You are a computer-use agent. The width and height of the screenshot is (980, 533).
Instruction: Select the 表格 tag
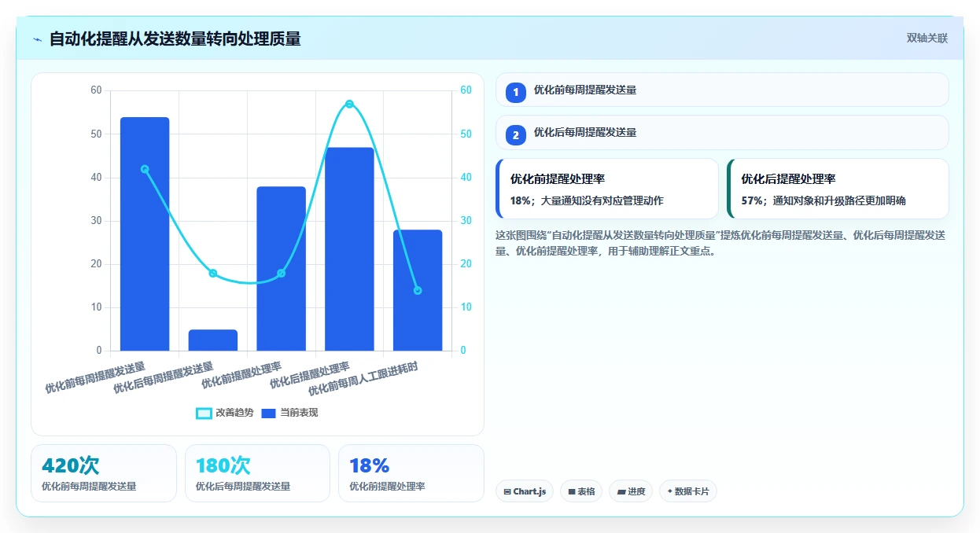[581, 491]
